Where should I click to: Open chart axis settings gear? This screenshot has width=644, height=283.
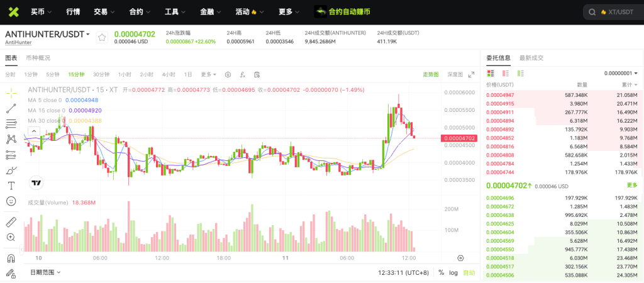[460, 258]
